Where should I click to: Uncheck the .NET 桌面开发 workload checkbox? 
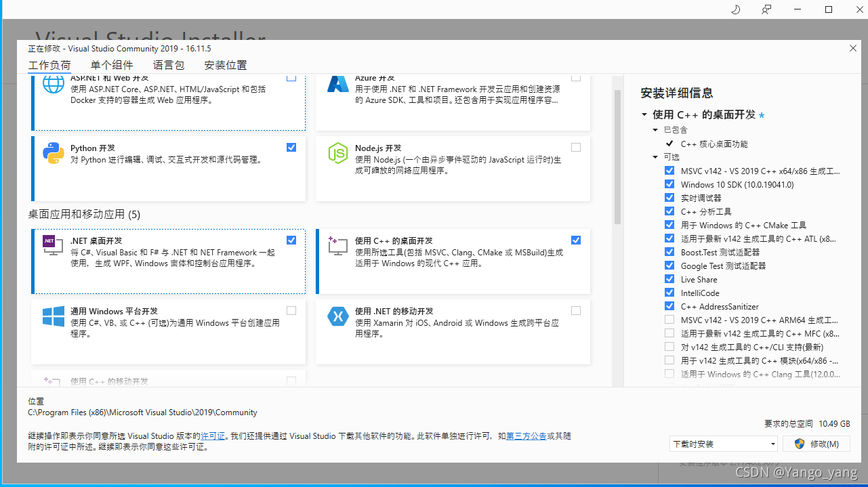[x=291, y=240]
